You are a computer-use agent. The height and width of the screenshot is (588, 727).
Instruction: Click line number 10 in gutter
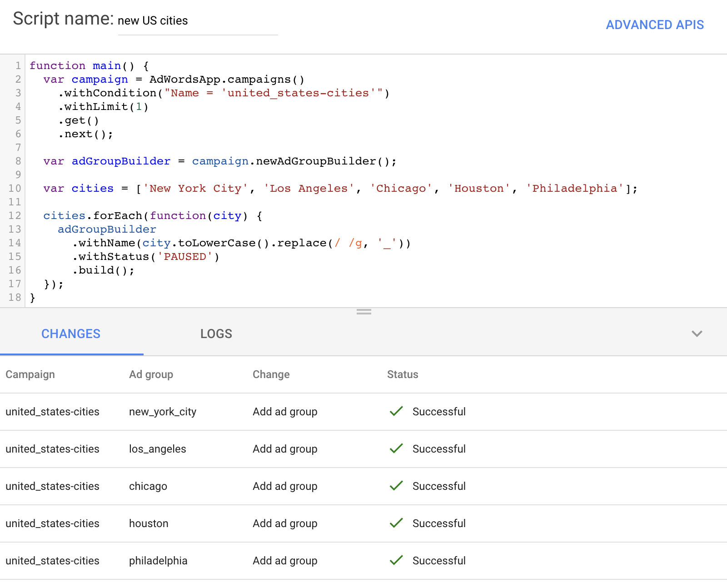pyautogui.click(x=15, y=188)
